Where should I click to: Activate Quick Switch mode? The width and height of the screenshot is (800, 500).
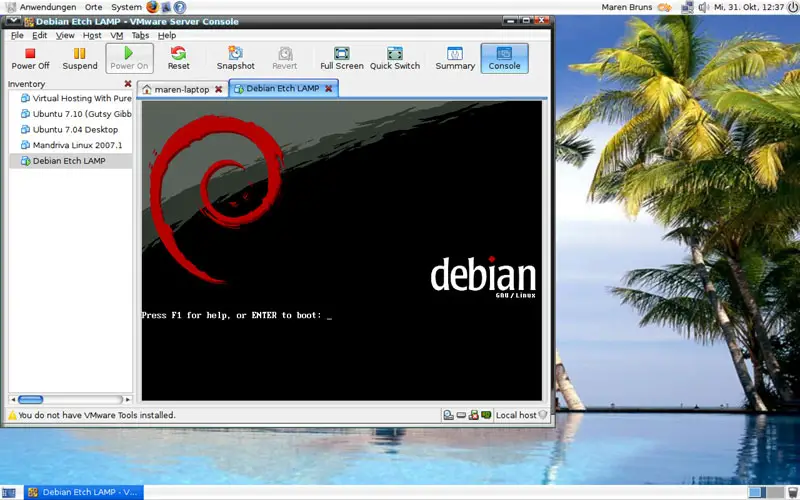(394, 58)
